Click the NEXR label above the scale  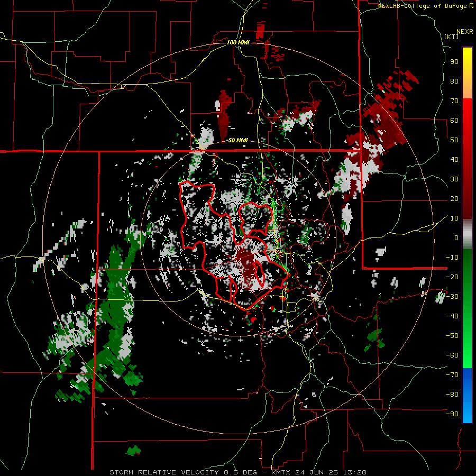[x=465, y=32]
